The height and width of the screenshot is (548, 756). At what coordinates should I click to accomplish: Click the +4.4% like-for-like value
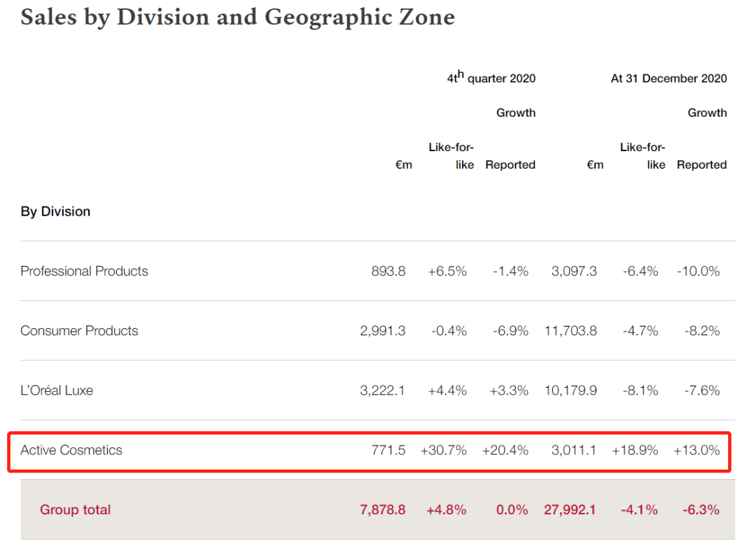tap(447, 391)
